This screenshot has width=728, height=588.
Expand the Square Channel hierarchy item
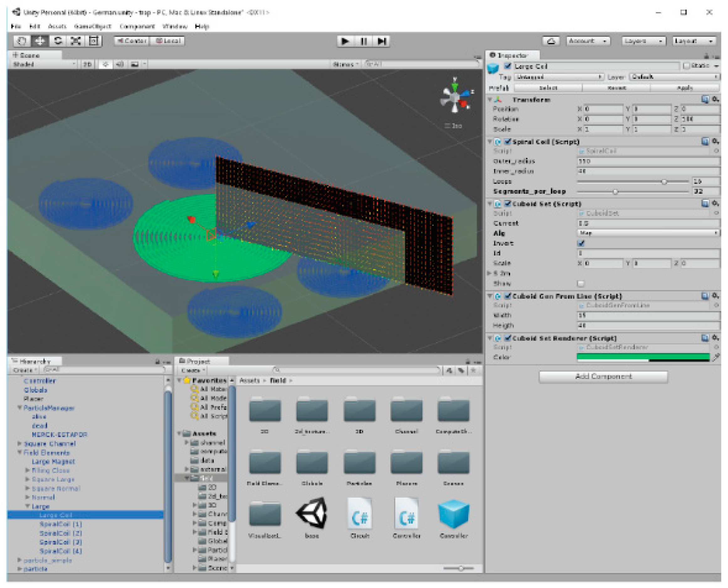[x=20, y=443]
